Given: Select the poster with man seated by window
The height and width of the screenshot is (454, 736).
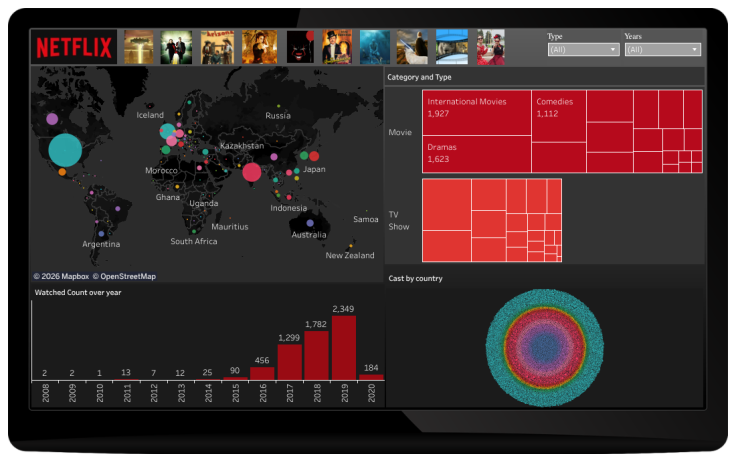Looking at the screenshot, I should [412, 47].
